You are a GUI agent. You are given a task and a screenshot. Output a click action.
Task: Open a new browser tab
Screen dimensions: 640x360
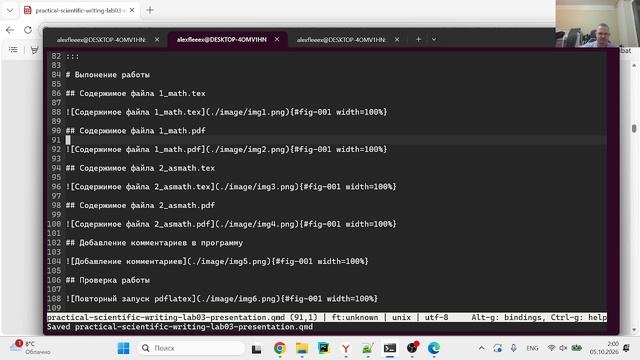(x=150, y=10)
